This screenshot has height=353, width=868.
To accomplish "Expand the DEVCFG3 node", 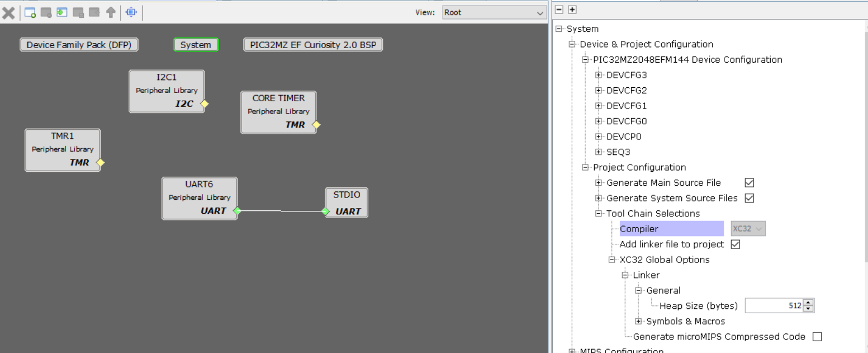I will [599, 75].
